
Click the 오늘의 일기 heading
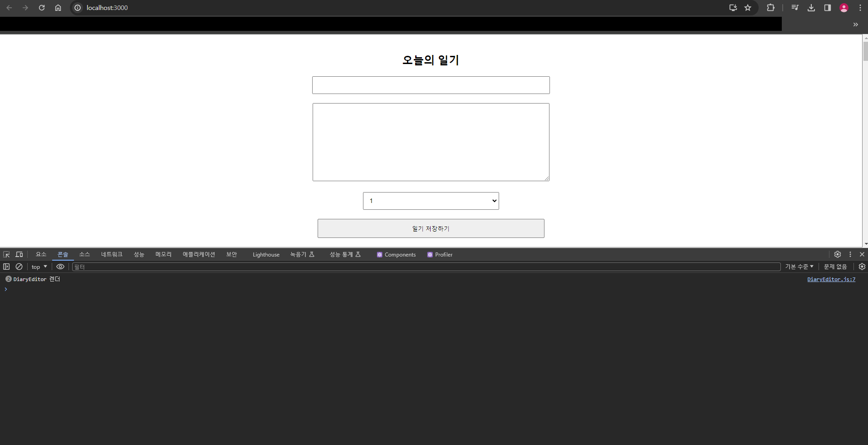pyautogui.click(x=431, y=60)
